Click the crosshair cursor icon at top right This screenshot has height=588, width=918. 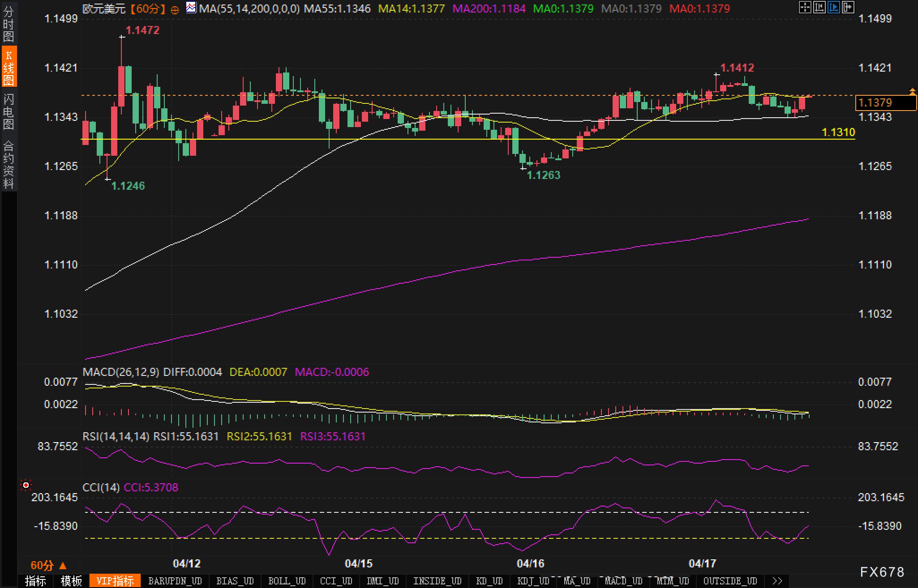tap(805, 7)
